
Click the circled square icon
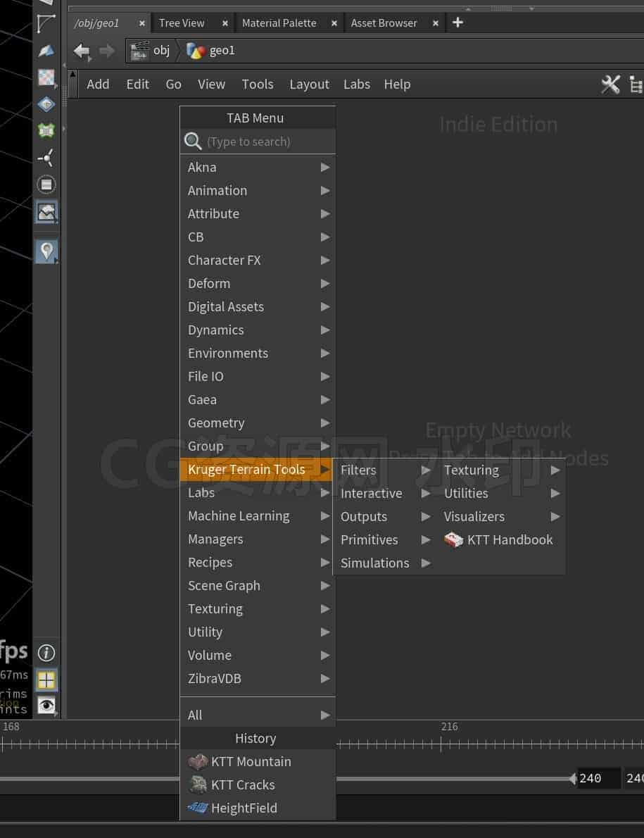click(x=46, y=185)
